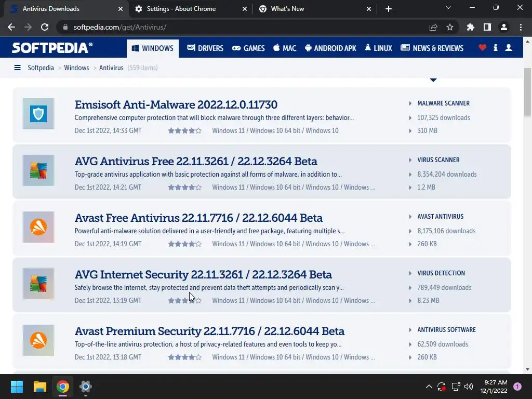Close the What's New tab
This screenshot has height=399, width=532.
[x=369, y=9]
